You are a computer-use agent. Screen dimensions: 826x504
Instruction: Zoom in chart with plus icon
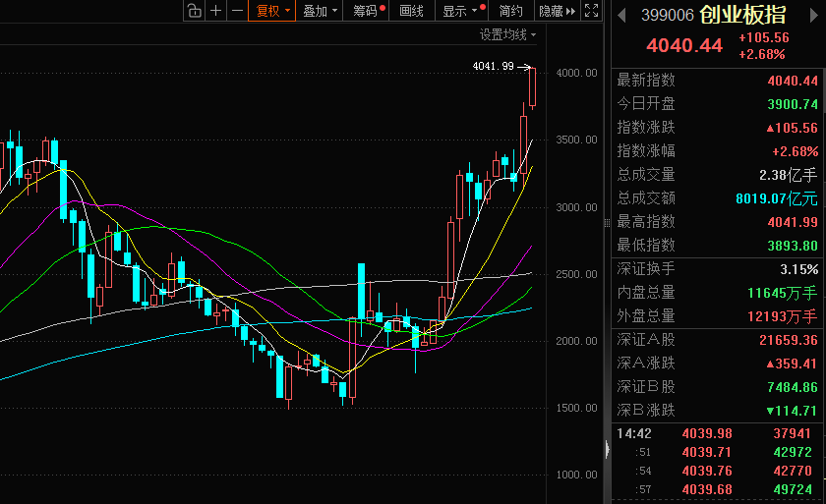[216, 11]
